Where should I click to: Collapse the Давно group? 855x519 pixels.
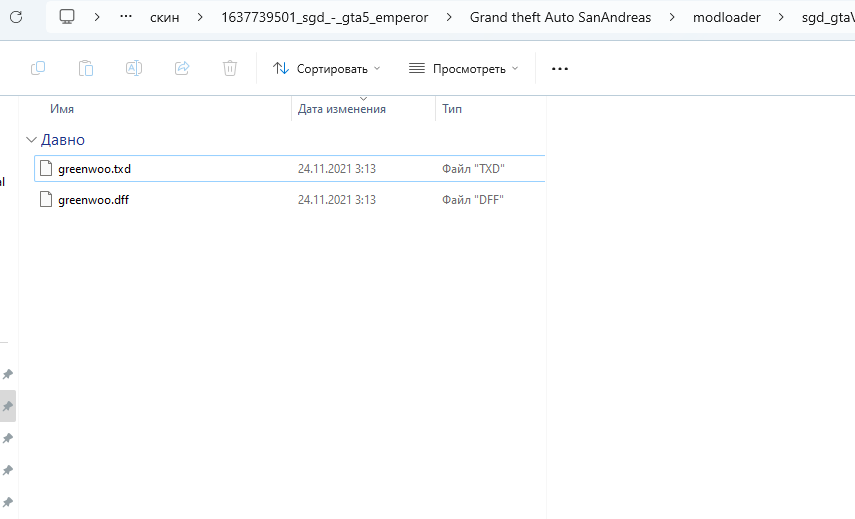click(32, 140)
